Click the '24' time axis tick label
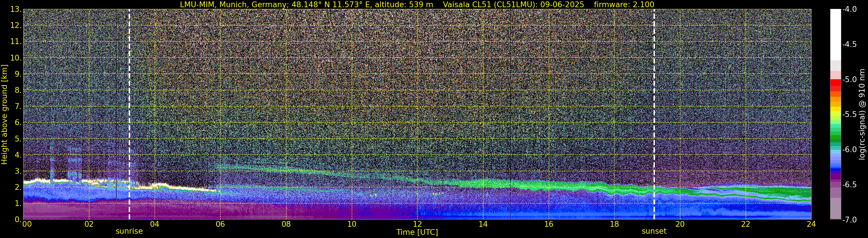The width and height of the screenshot is (868, 238). 811,224
